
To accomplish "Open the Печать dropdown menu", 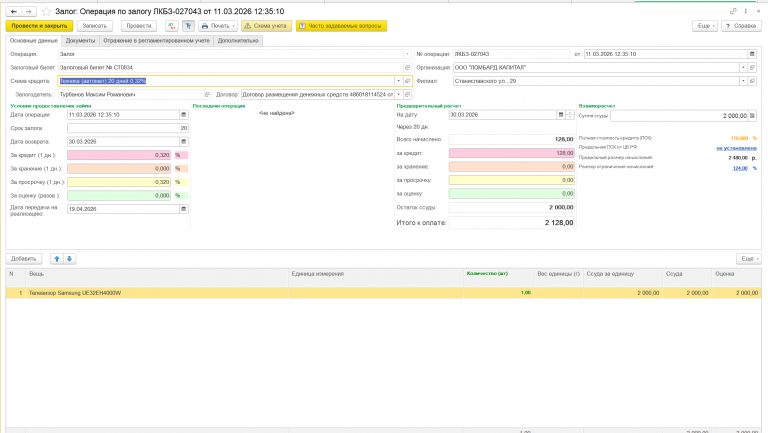I will 218,26.
